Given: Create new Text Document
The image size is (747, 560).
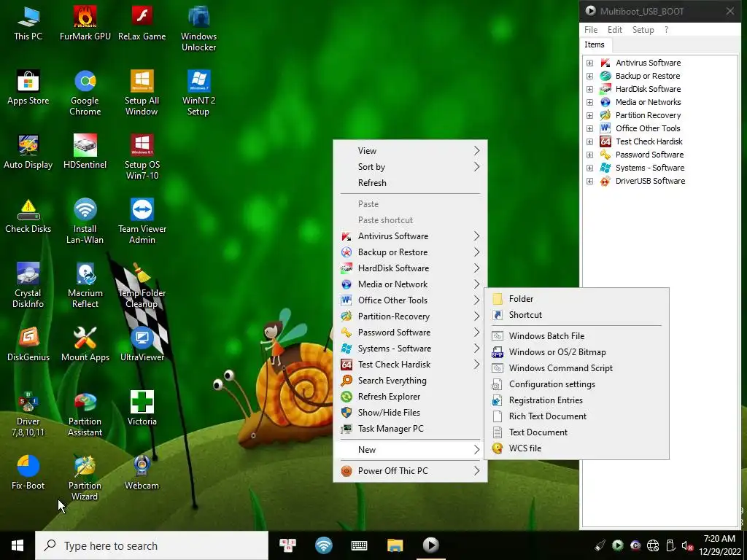Looking at the screenshot, I should tap(576, 432).
